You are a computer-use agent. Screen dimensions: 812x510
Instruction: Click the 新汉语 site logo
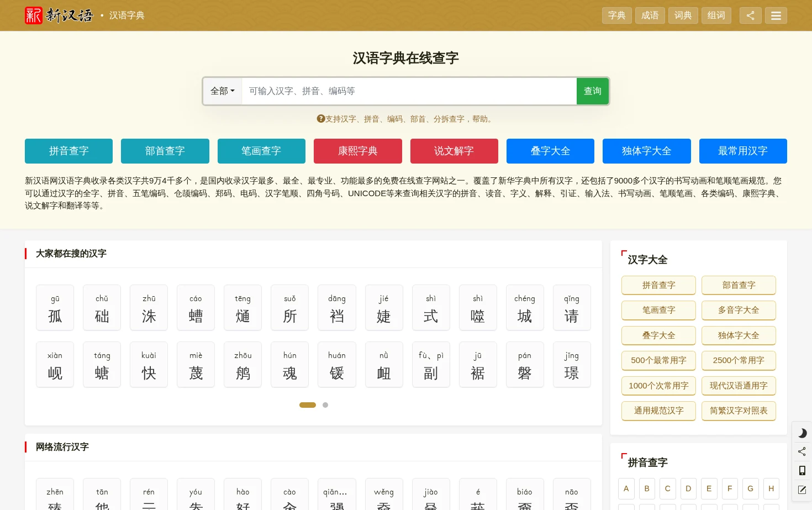[x=59, y=15]
